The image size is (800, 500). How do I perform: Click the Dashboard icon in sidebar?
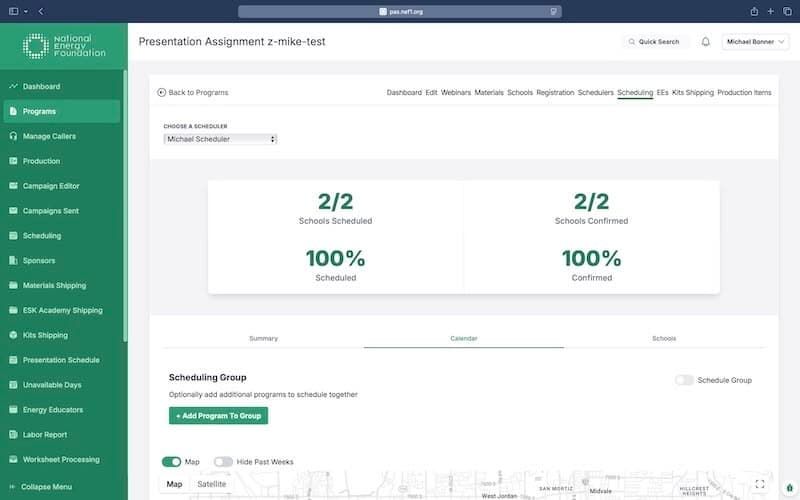coord(13,87)
